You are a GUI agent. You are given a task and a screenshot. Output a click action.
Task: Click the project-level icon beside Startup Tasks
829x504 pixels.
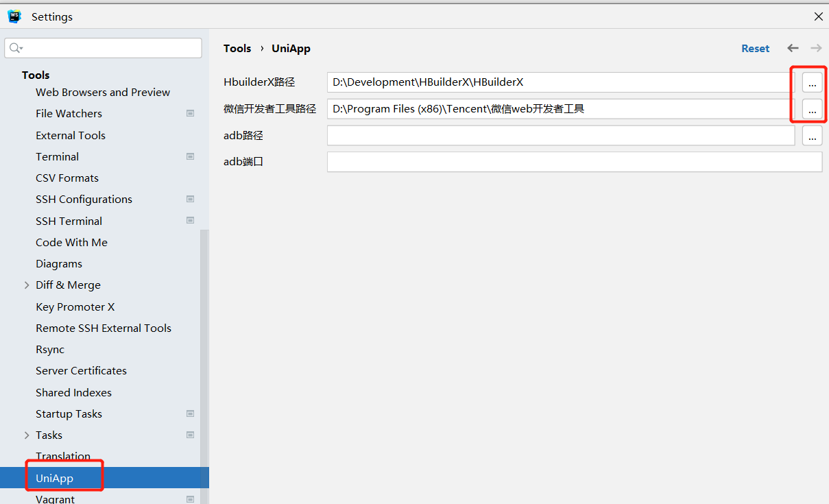click(x=190, y=413)
